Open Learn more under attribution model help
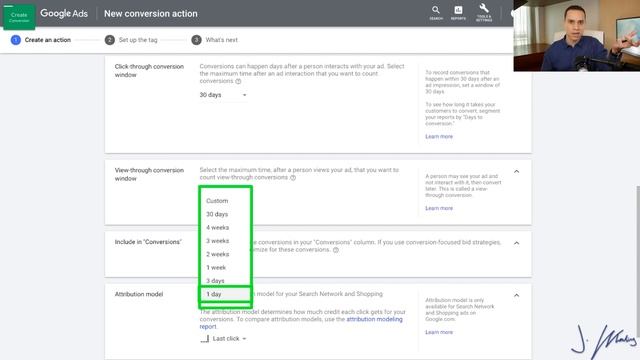This screenshot has width=640, height=360. (439, 332)
